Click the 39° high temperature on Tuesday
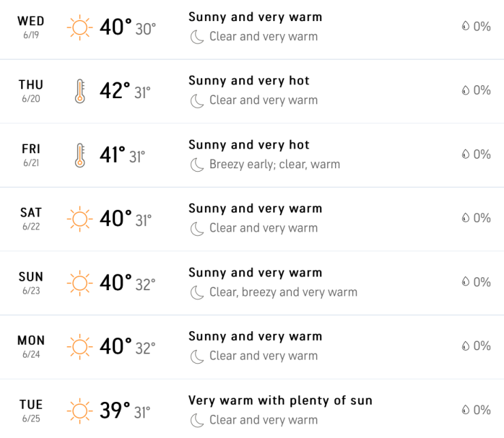The height and width of the screenshot is (438, 504). 114,411
